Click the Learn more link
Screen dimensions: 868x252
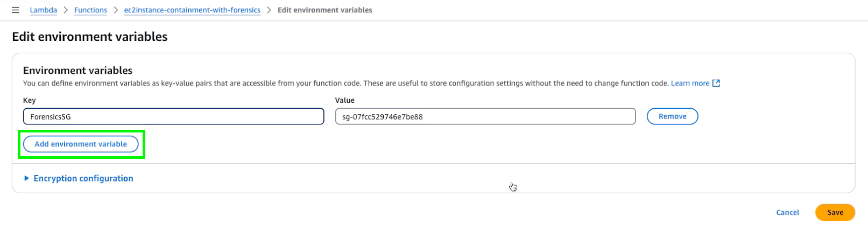pyautogui.click(x=690, y=83)
